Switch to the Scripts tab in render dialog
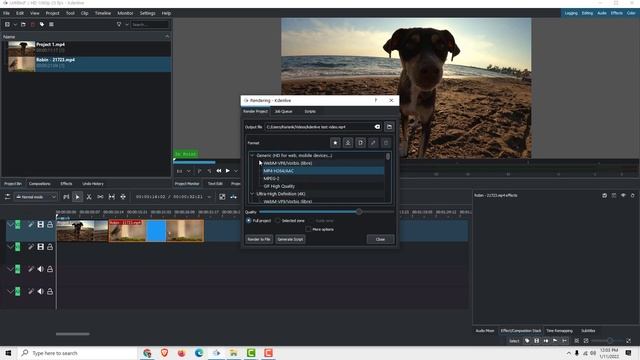 pos(310,111)
